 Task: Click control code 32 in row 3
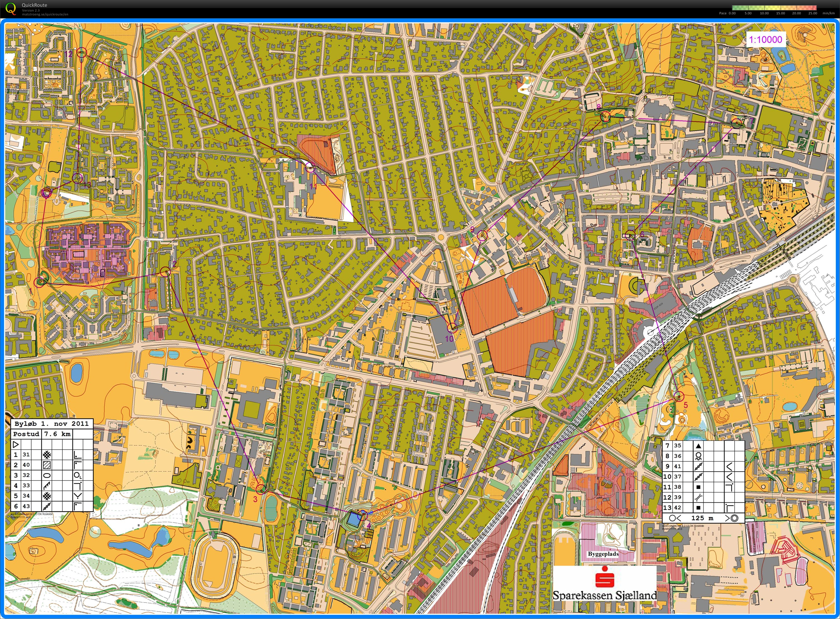pyautogui.click(x=26, y=475)
